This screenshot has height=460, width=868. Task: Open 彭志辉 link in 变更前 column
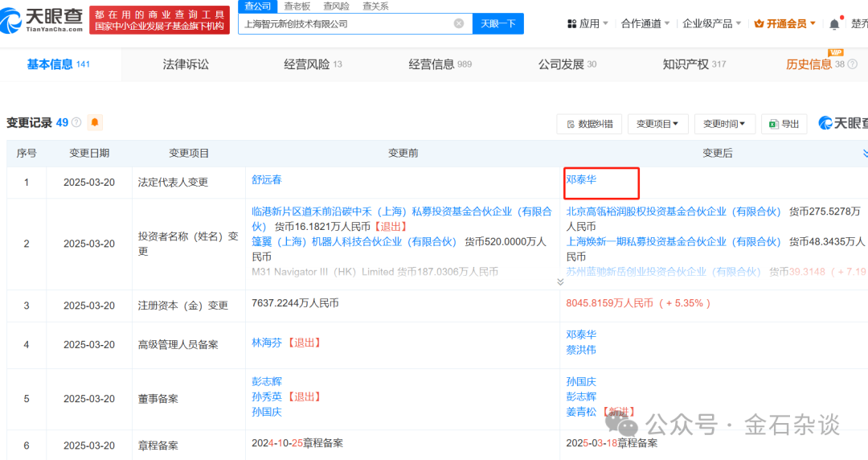pyautogui.click(x=267, y=381)
